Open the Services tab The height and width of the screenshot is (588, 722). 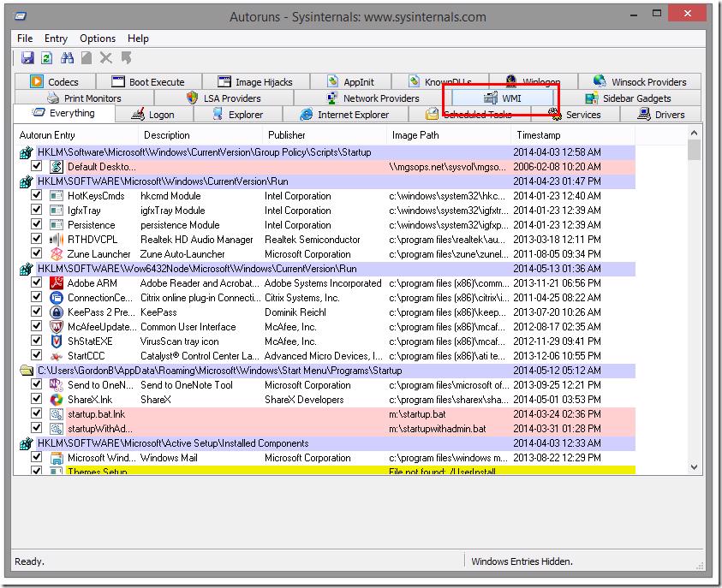[576, 115]
